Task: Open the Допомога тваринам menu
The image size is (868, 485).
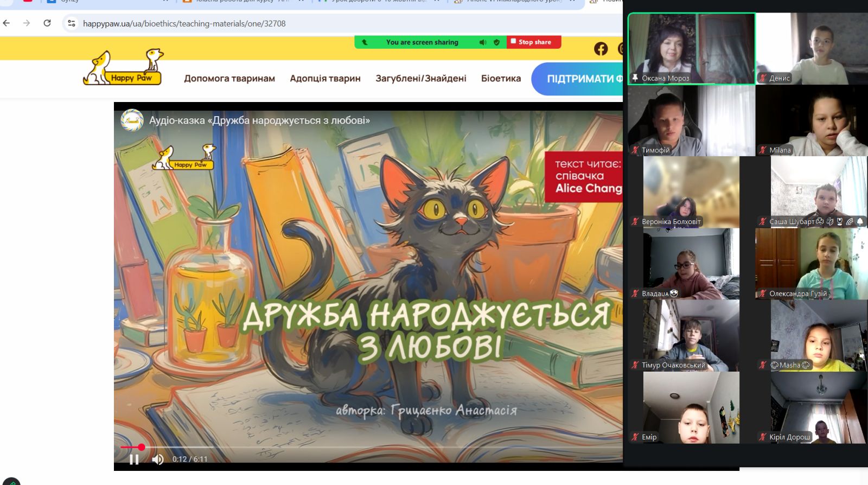Action: pyautogui.click(x=229, y=79)
